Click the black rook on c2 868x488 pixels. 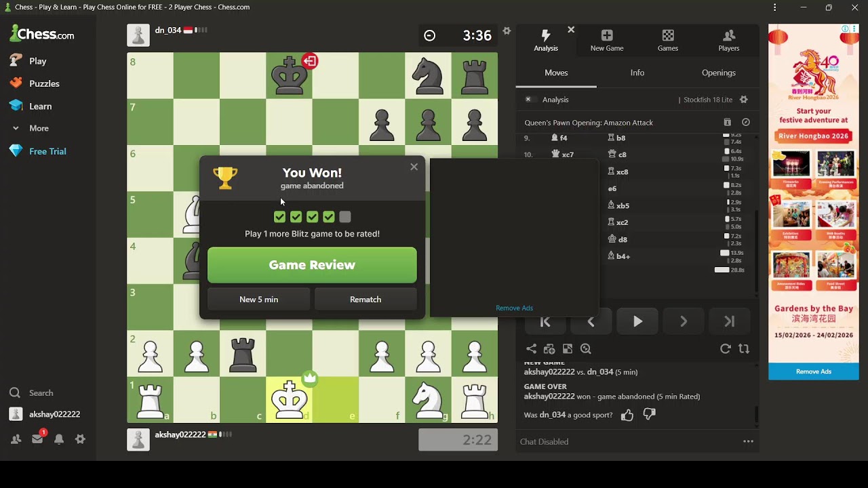(x=243, y=353)
